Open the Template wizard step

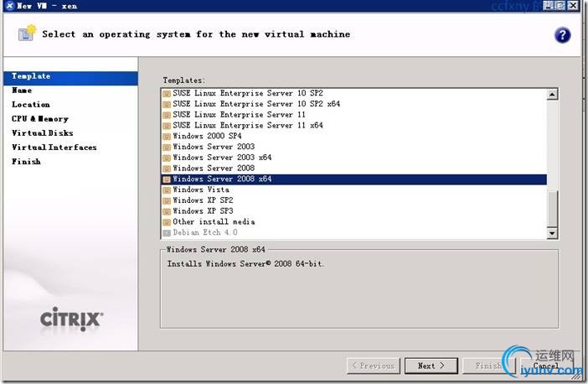click(70, 76)
